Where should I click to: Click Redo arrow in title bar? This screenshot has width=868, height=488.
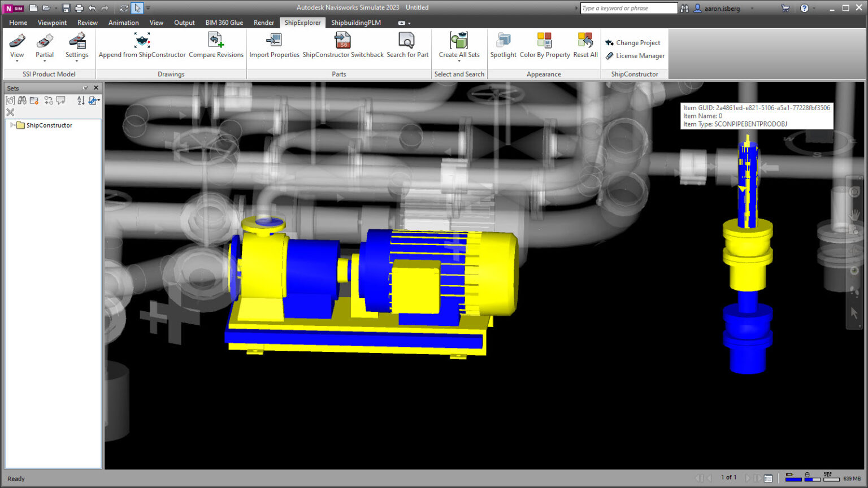click(x=105, y=8)
